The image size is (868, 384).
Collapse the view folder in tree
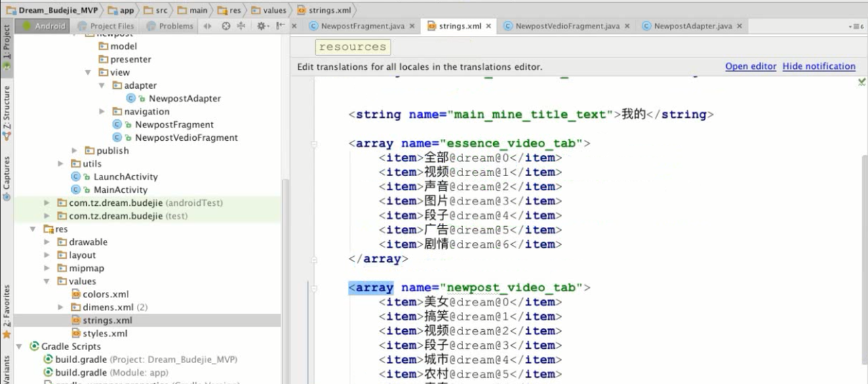pyautogui.click(x=88, y=72)
